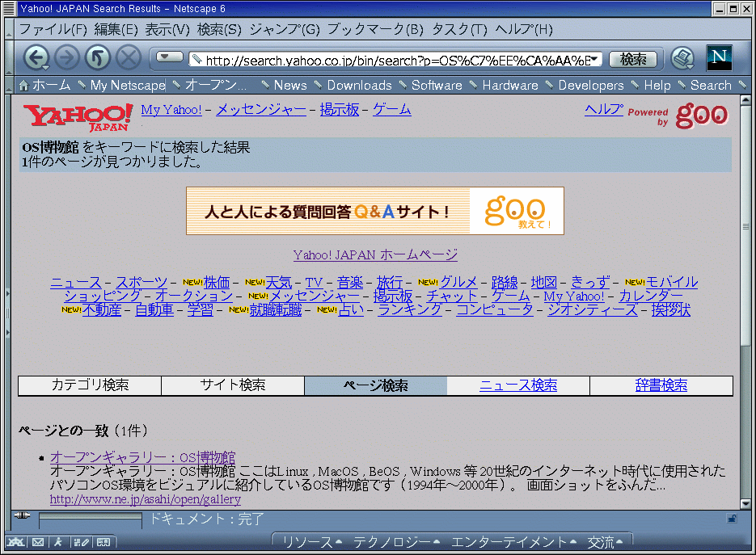Image resolution: width=756 pixels, height=555 pixels.
Task: Click the sidebar grippy handle on left edge
Action: click(8, 313)
